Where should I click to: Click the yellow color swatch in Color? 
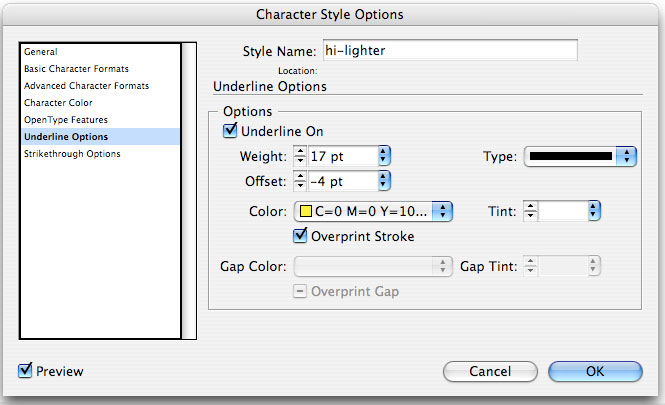tap(305, 211)
